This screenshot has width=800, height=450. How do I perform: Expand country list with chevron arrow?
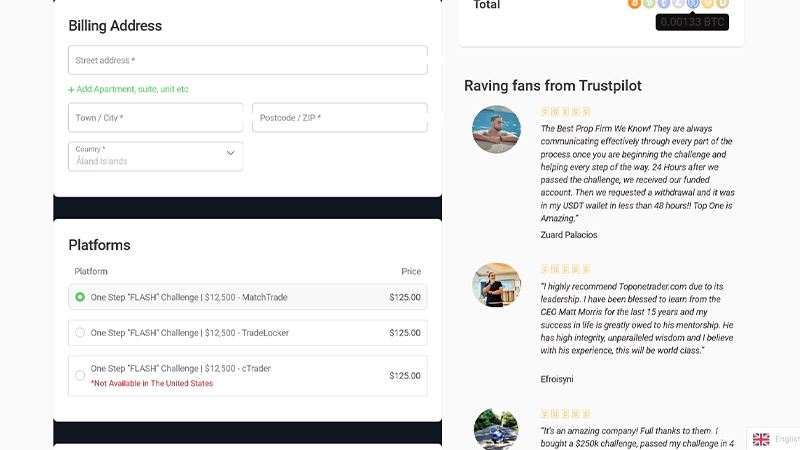coord(230,154)
